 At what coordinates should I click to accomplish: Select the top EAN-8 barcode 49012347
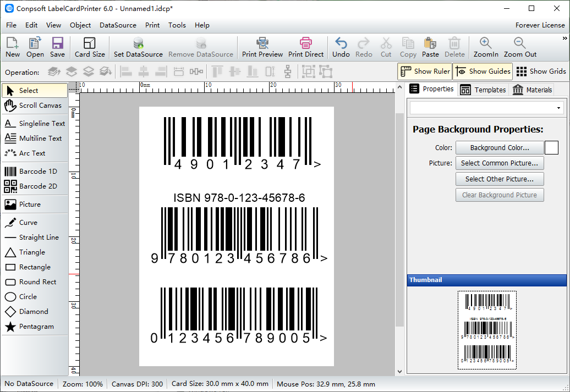pyautogui.click(x=242, y=143)
